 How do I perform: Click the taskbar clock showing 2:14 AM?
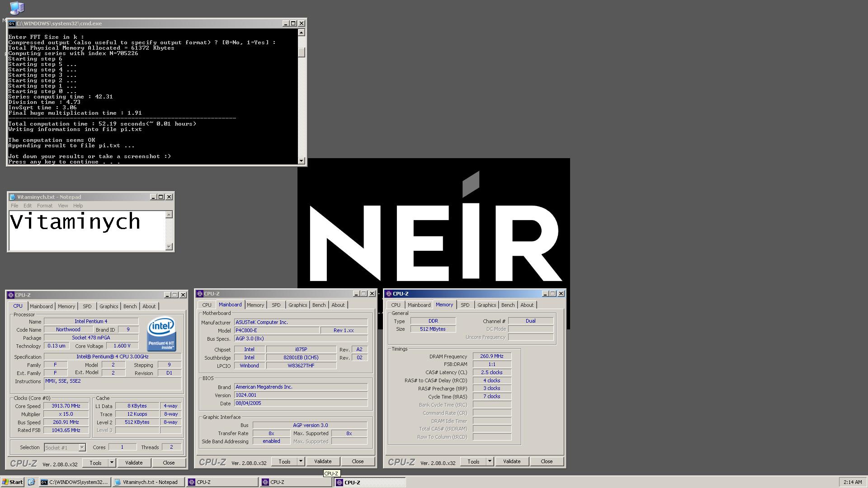tap(853, 482)
